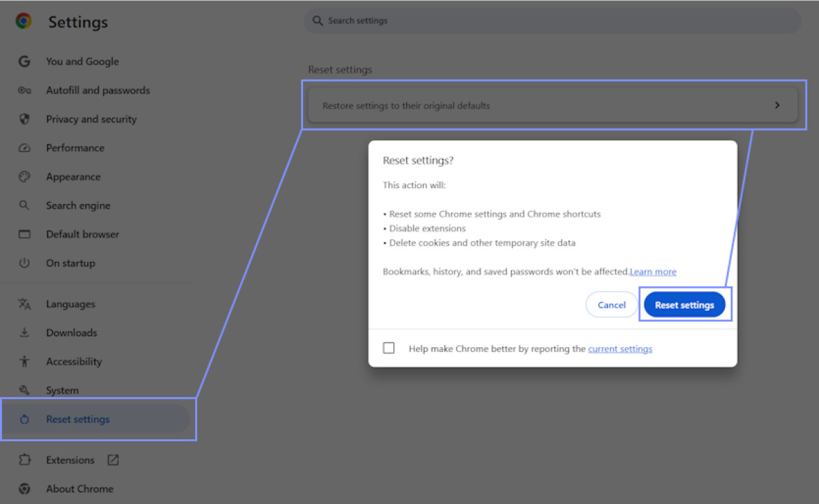Open Default browser settings
Viewport: 819px width, 504px height.
(83, 234)
